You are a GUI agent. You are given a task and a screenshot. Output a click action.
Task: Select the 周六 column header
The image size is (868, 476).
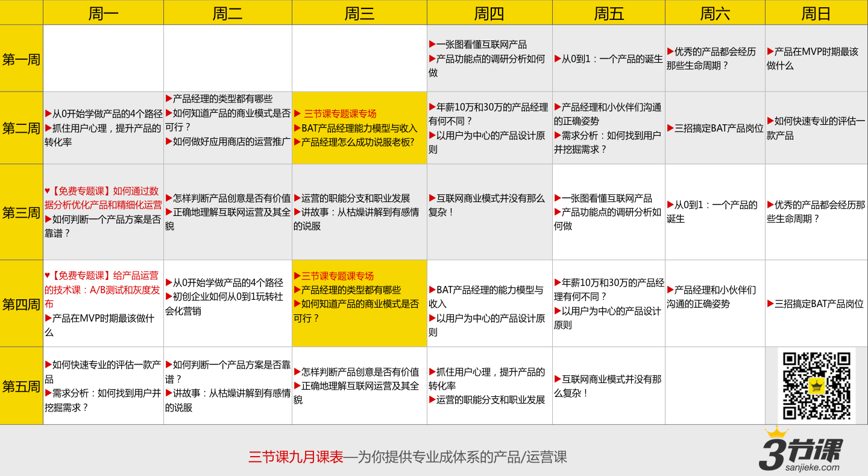click(715, 13)
